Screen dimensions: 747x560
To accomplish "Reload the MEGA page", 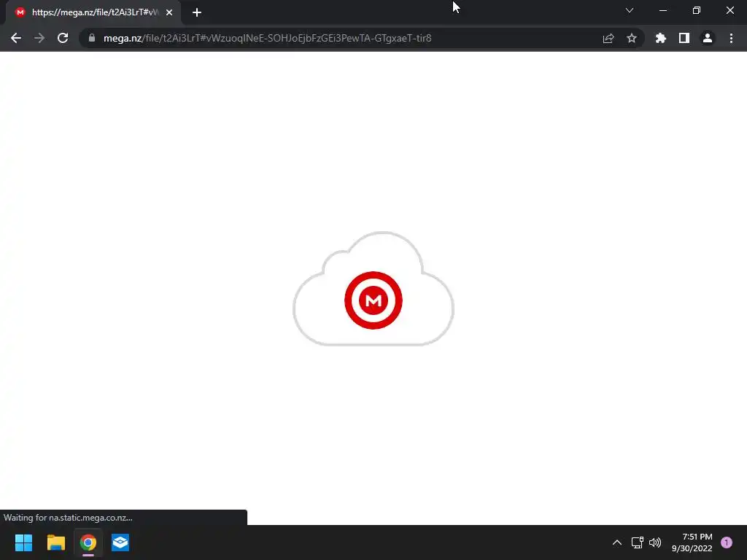I will (63, 38).
